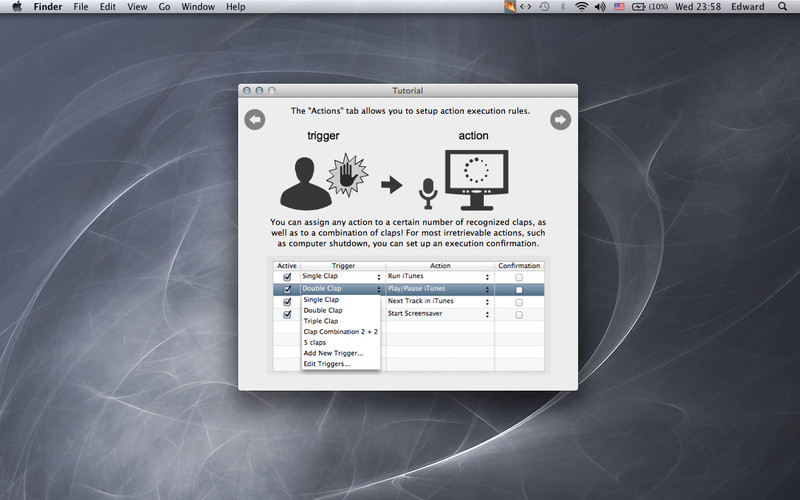Enable Confirmation for Start Screensaver action
800x500 pixels.
click(518, 314)
